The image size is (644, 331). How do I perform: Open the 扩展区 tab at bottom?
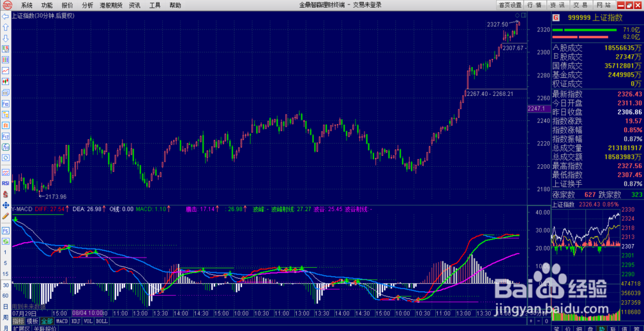[21, 328]
